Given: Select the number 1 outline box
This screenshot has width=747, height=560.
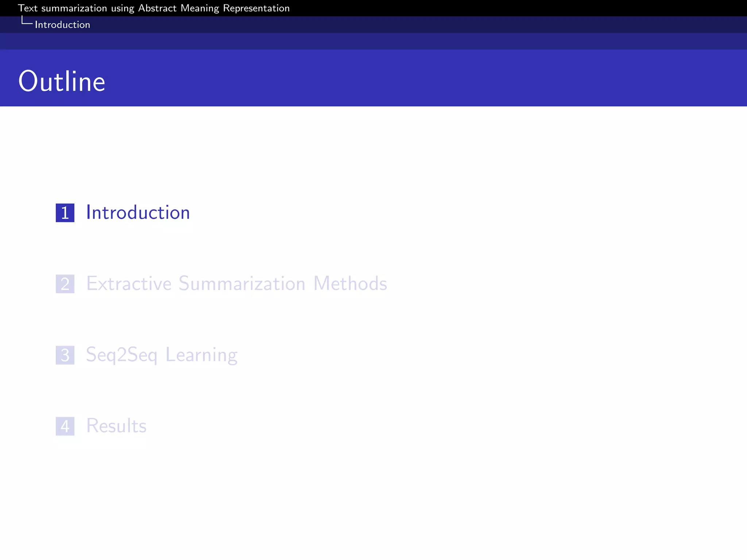Looking at the screenshot, I should [65, 213].
